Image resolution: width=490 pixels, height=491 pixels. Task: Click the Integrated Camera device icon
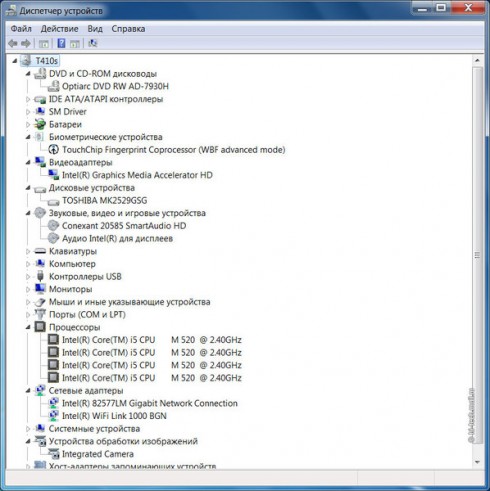pyautogui.click(x=54, y=454)
